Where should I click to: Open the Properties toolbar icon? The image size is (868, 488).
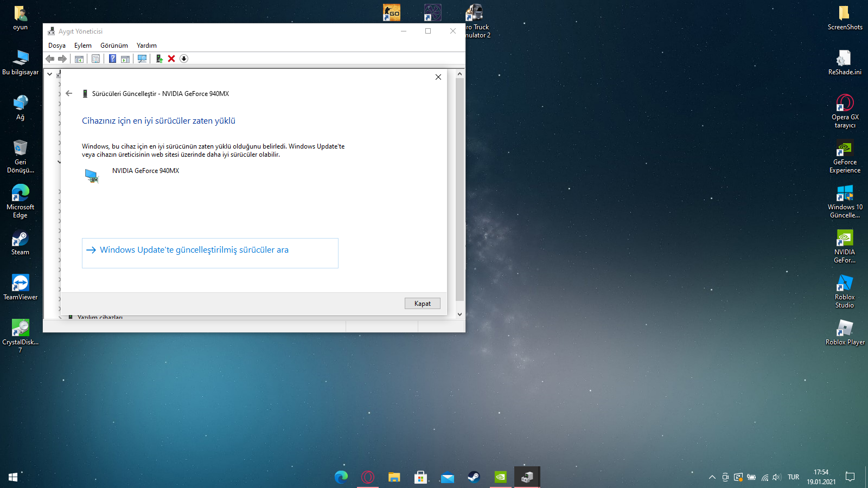pos(96,59)
